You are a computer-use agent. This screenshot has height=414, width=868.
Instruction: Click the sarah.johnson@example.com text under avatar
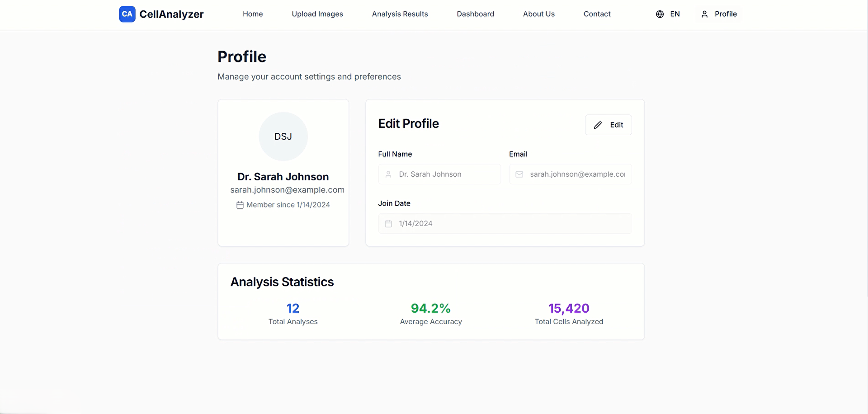(x=287, y=190)
